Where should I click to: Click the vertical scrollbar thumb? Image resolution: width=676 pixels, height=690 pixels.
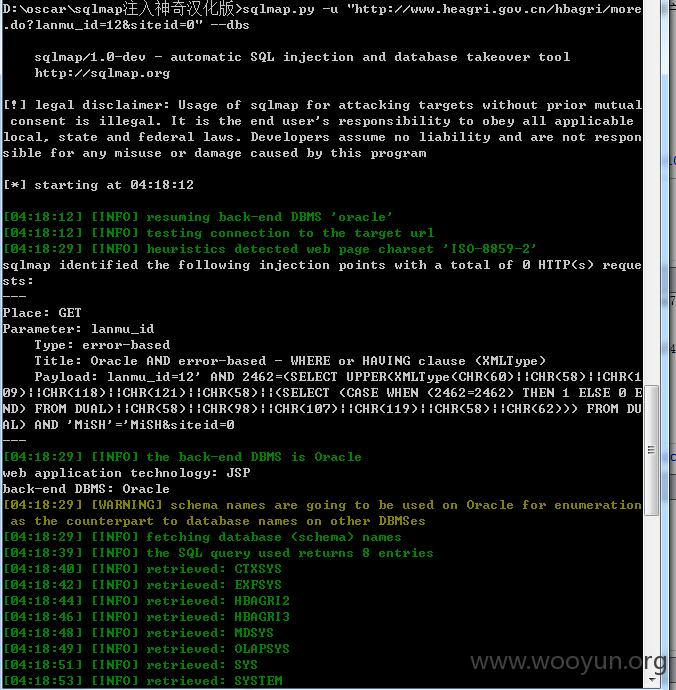coord(651,450)
